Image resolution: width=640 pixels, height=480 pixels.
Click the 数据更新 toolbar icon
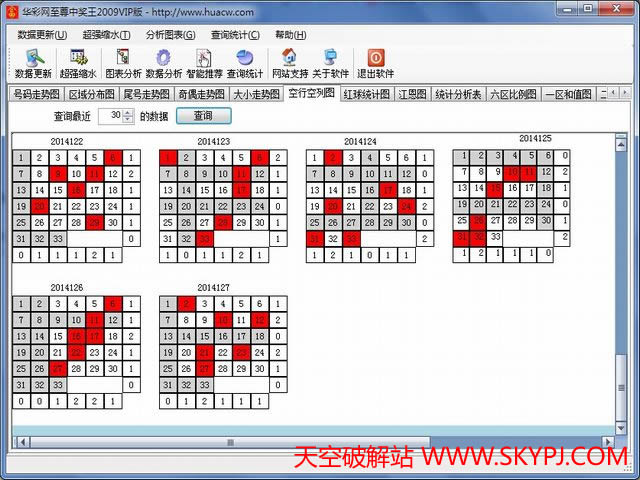[33, 63]
